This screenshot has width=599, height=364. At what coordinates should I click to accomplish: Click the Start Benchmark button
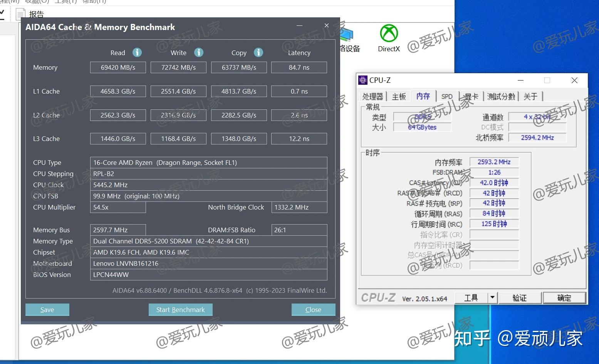180,309
